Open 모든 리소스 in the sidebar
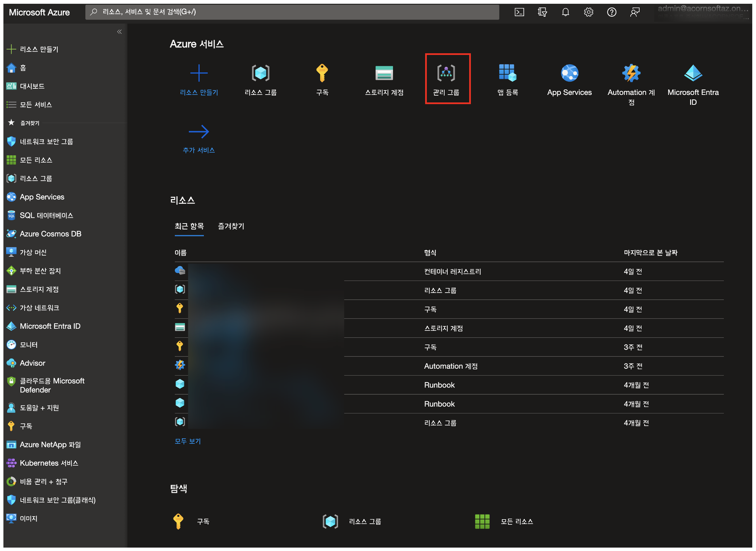This screenshot has height=551, width=756. pyautogui.click(x=29, y=160)
